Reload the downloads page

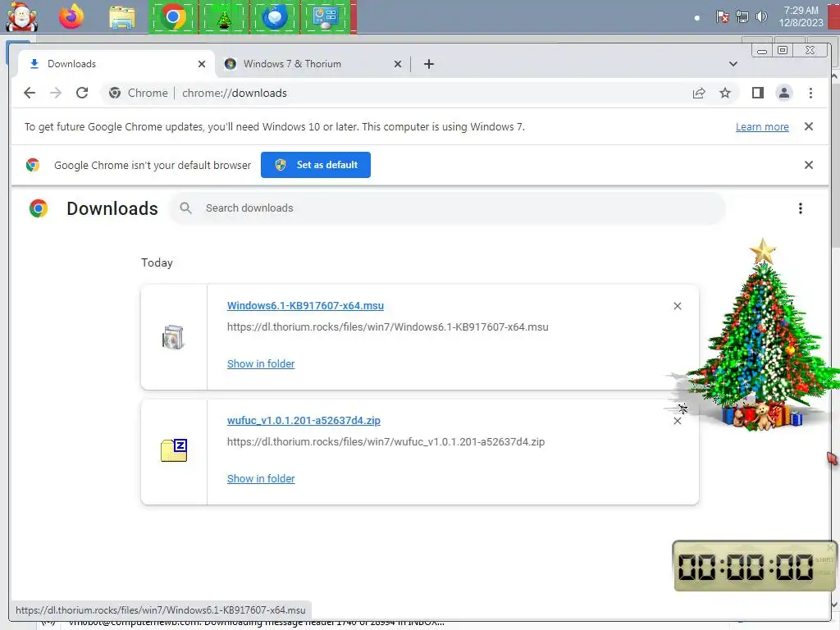pos(82,93)
